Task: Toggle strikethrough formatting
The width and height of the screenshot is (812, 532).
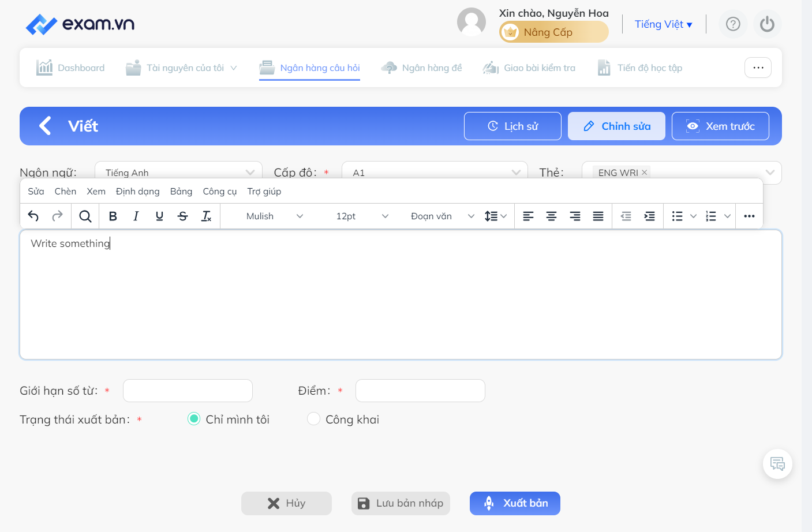Action: [183, 216]
